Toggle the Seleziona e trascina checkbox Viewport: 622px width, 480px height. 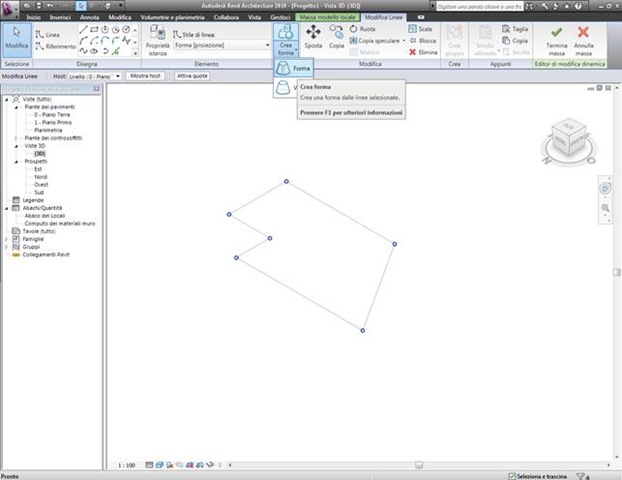[512, 476]
